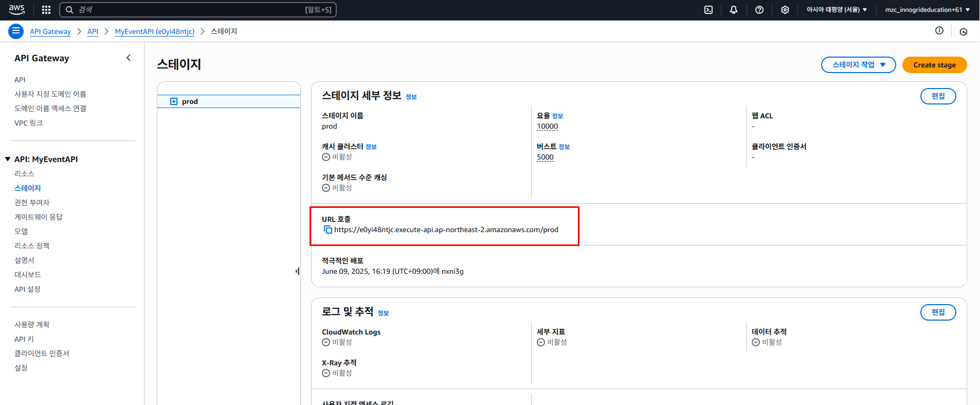Click 비활성 status under X-Ray 추적
Screen dimensions: 980x405
pos(337,373)
